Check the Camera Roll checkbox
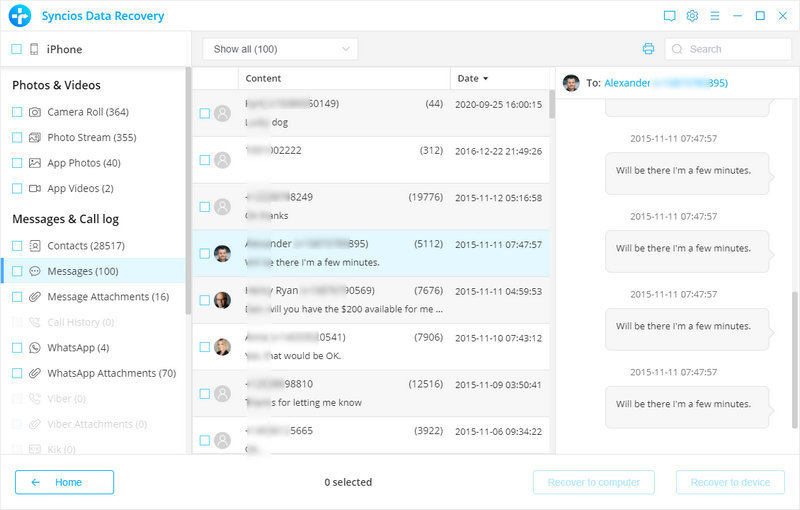The image size is (800, 510). [x=17, y=112]
